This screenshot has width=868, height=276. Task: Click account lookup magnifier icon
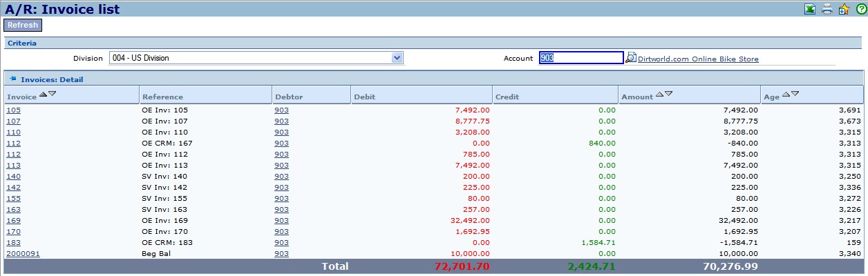pyautogui.click(x=630, y=58)
